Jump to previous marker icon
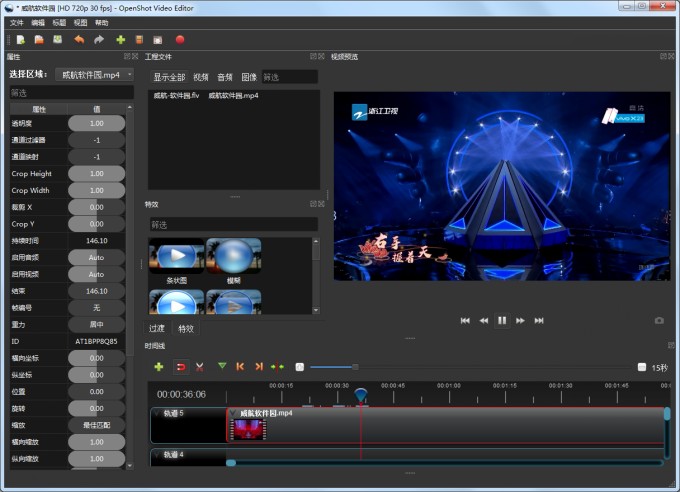680x492 pixels. click(240, 367)
